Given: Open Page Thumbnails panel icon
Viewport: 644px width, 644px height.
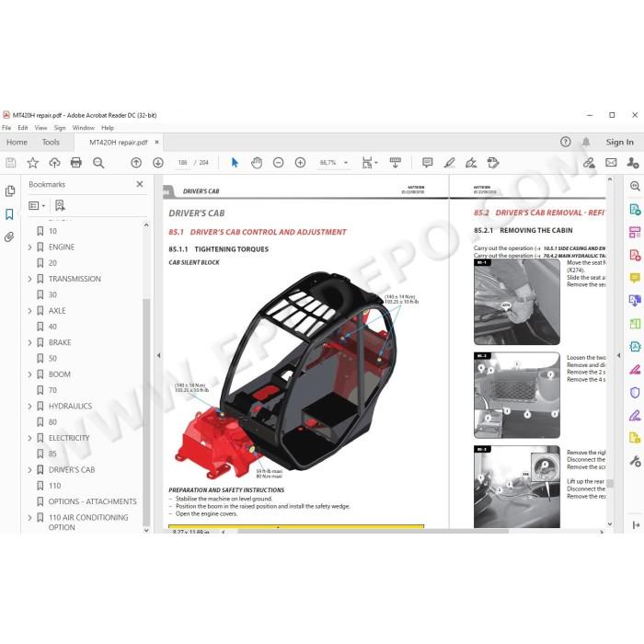Looking at the screenshot, I should point(10,191).
